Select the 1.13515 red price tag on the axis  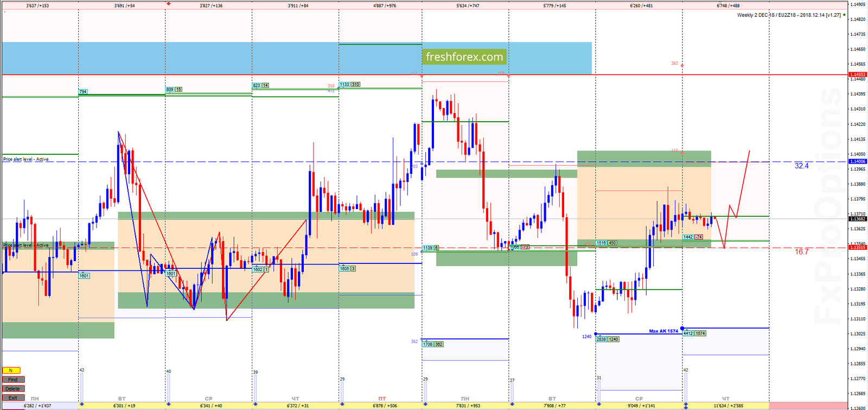click(x=858, y=248)
